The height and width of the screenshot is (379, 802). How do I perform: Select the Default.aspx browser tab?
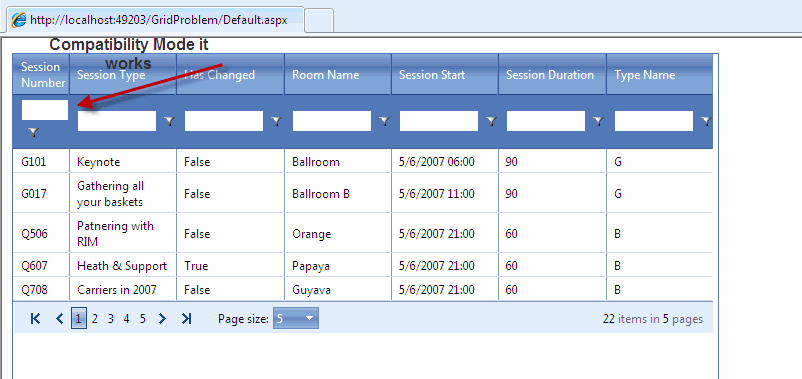coord(155,20)
